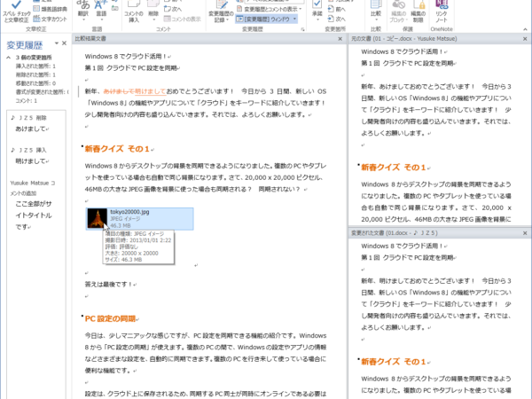
Task: Click heading '新春クイズ その1' in revised document pane
Action: point(393,362)
